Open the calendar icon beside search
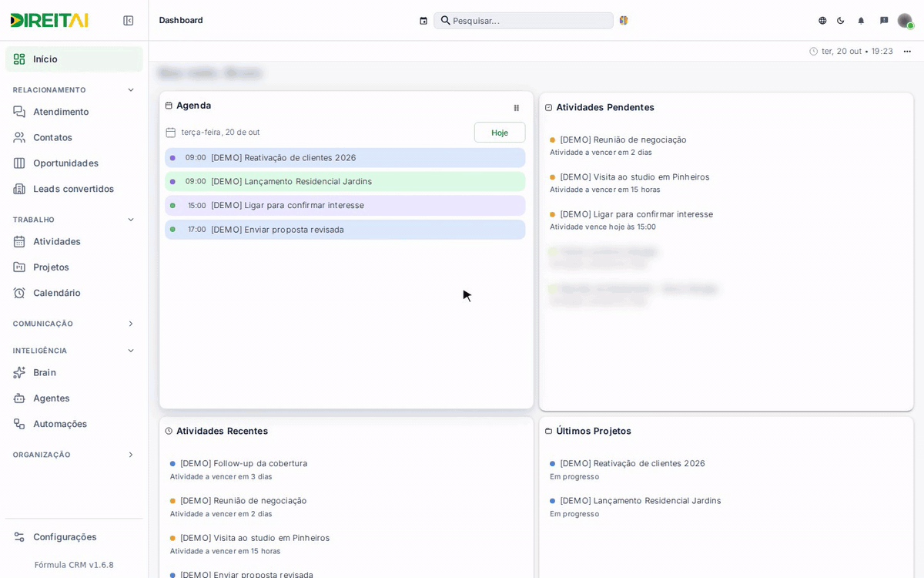This screenshot has height=578, width=924. click(x=423, y=21)
